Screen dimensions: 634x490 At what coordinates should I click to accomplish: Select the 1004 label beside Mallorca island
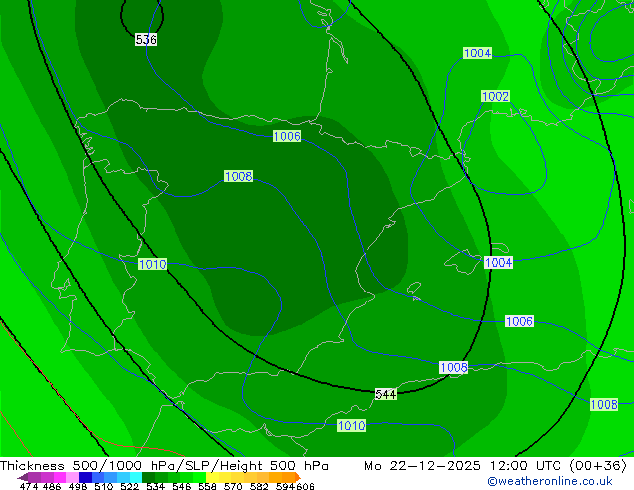tap(499, 262)
